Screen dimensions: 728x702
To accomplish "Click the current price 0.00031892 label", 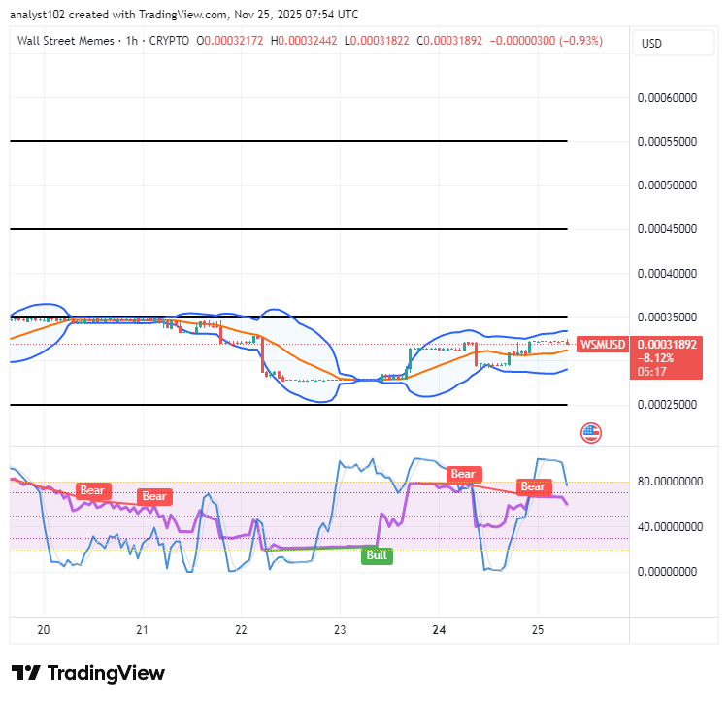I will point(667,345).
